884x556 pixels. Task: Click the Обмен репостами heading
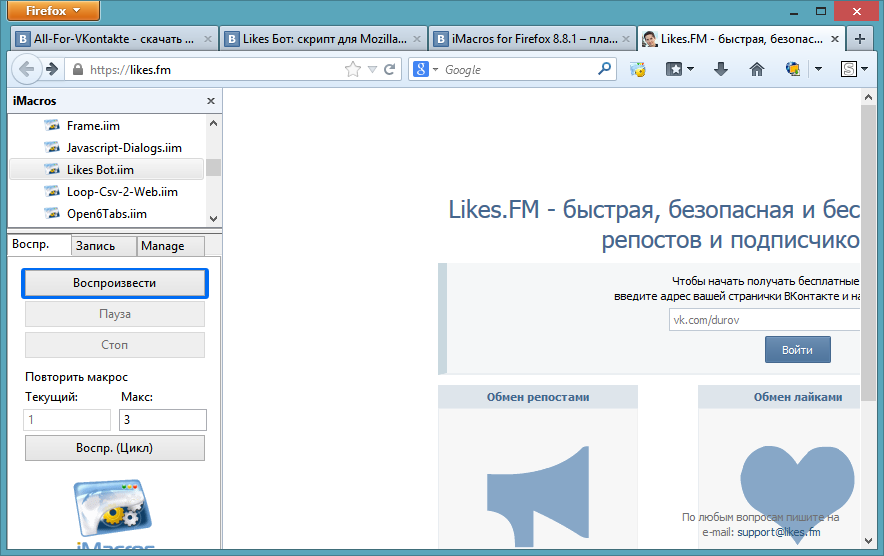538,397
